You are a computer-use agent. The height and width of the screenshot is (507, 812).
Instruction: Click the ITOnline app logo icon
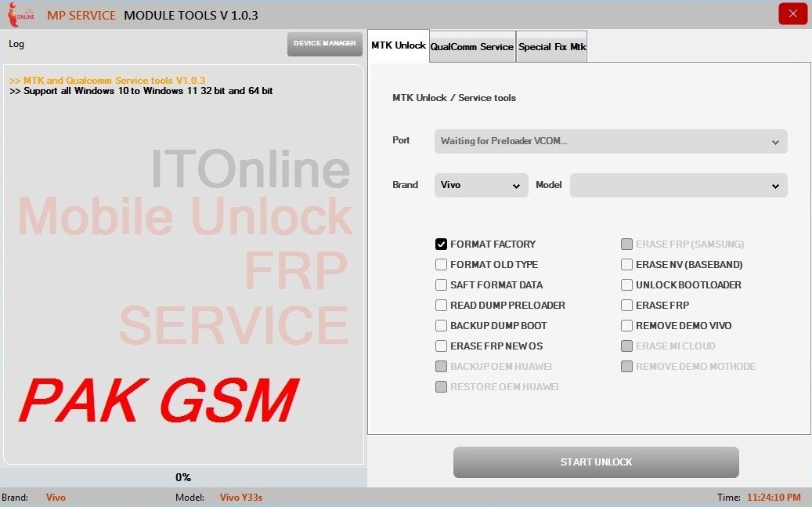click(20, 15)
